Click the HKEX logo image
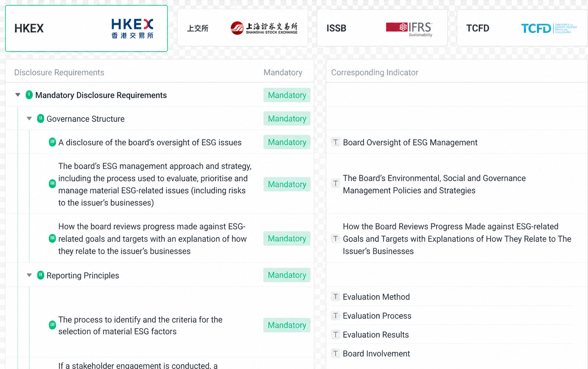588x369 pixels. (x=133, y=28)
